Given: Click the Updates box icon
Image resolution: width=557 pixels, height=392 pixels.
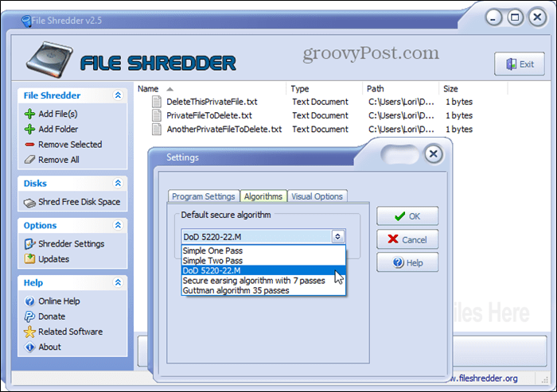Looking at the screenshot, I should tap(30, 259).
